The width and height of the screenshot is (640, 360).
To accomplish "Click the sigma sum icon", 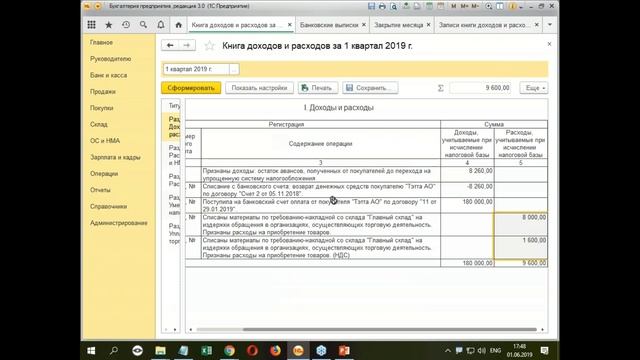I will point(440,88).
